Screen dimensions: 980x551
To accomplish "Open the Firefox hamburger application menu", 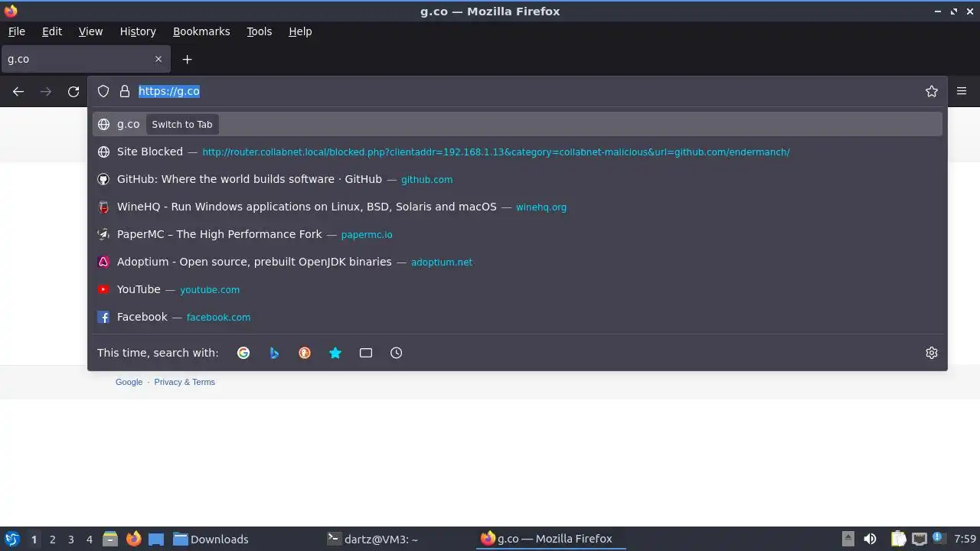I will pos(962,91).
